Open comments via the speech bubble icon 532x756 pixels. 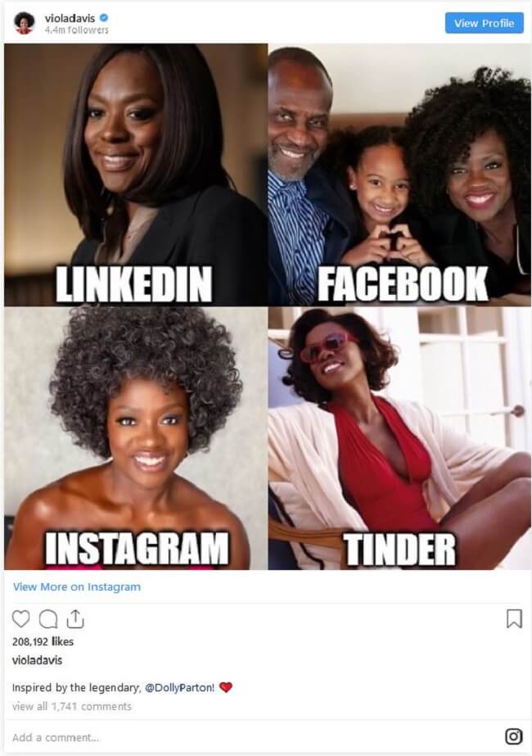[x=48, y=619]
